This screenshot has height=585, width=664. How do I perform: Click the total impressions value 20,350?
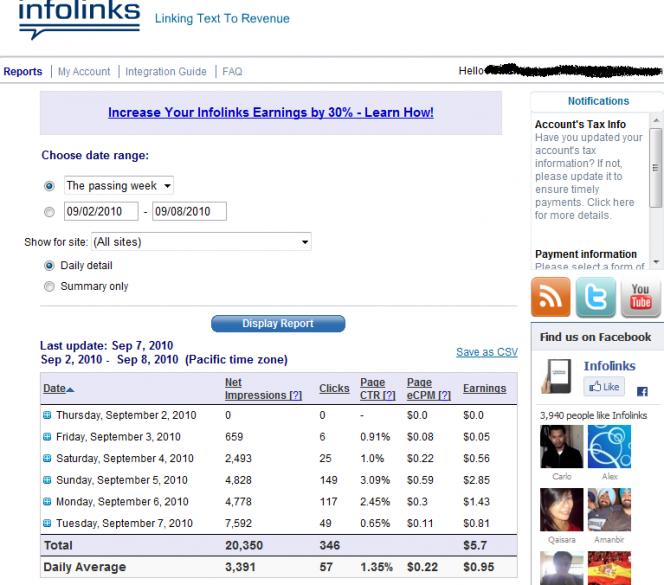(244, 545)
